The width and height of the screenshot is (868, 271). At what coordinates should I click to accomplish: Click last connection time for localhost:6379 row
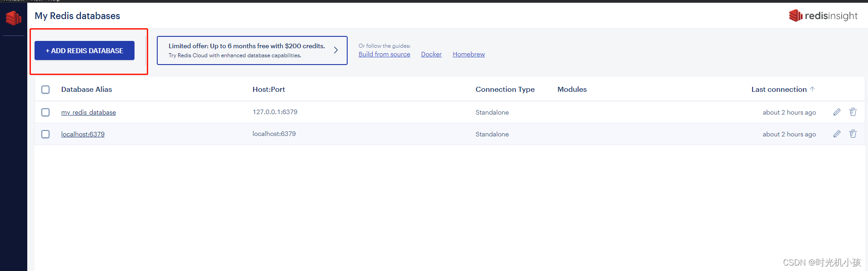click(789, 134)
